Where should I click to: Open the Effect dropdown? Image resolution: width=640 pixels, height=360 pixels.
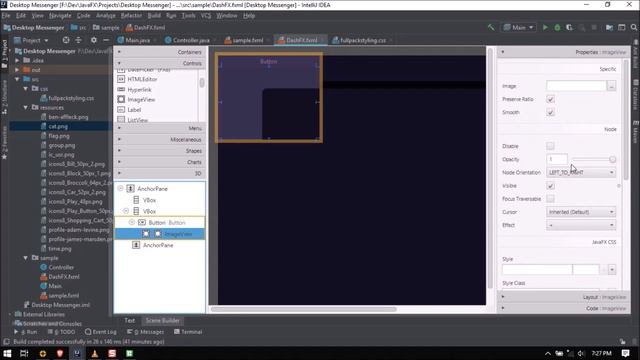pyautogui.click(x=581, y=225)
